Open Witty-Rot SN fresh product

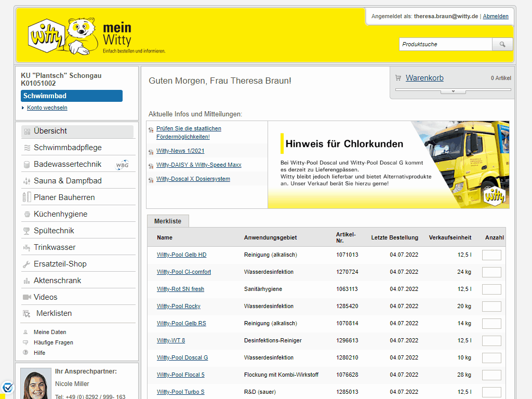180,289
